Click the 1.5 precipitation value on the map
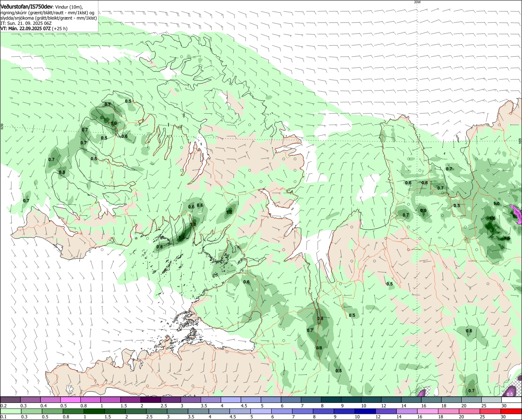522x420 pixels. pyautogui.click(x=507, y=239)
